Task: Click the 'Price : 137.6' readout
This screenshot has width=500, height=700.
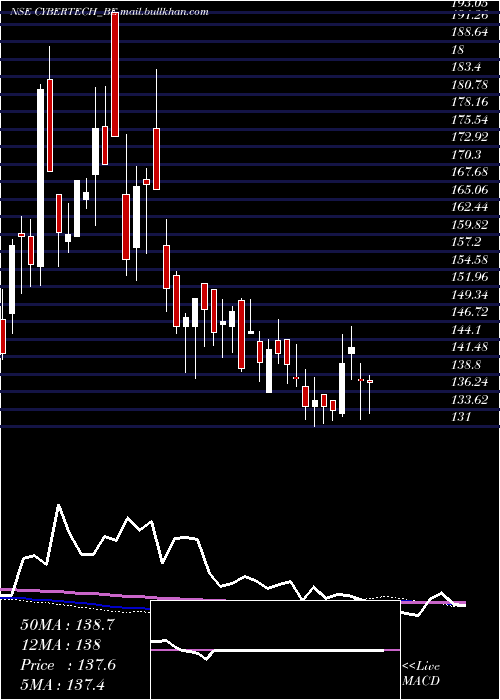Action: (68, 665)
